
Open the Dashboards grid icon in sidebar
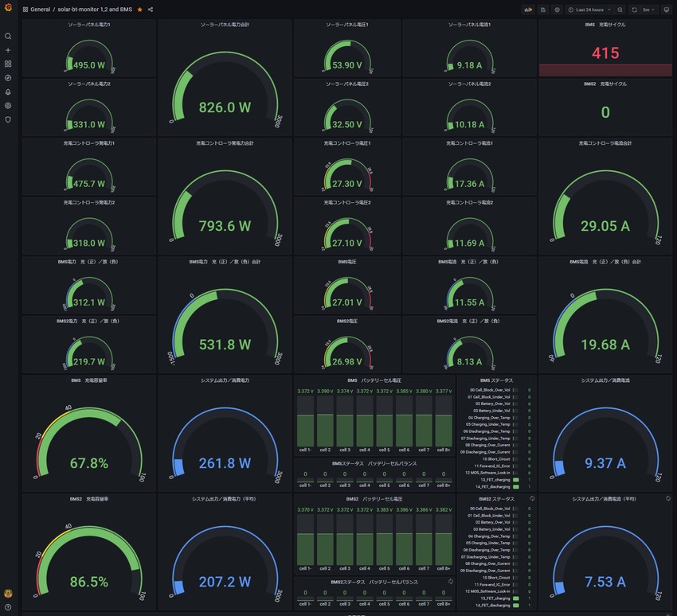pos(8,64)
